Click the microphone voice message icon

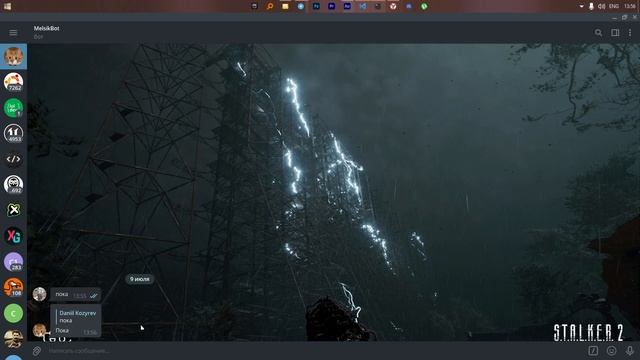629,351
